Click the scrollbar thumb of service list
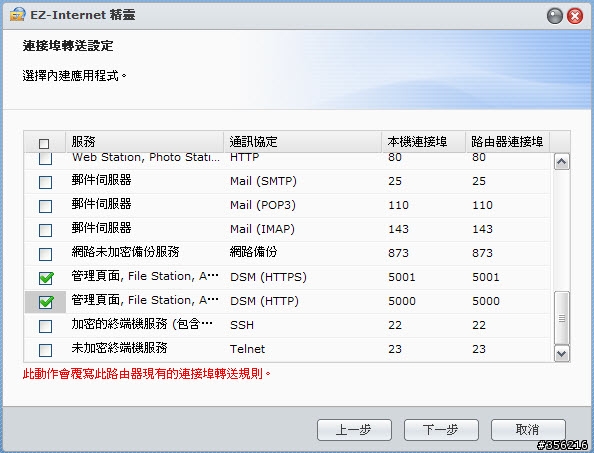Screen dimensions: 594x453 pyautogui.click(x=561, y=318)
